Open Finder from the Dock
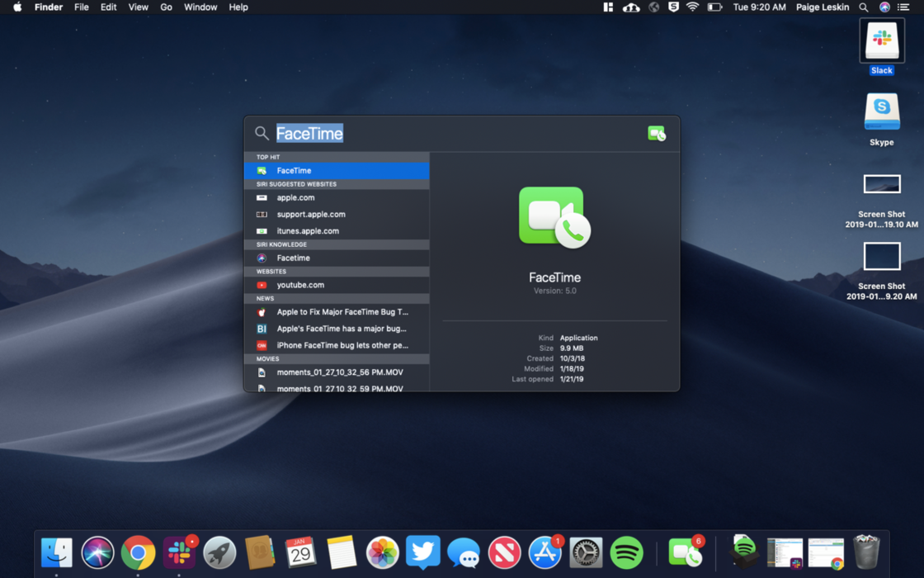 pos(57,552)
